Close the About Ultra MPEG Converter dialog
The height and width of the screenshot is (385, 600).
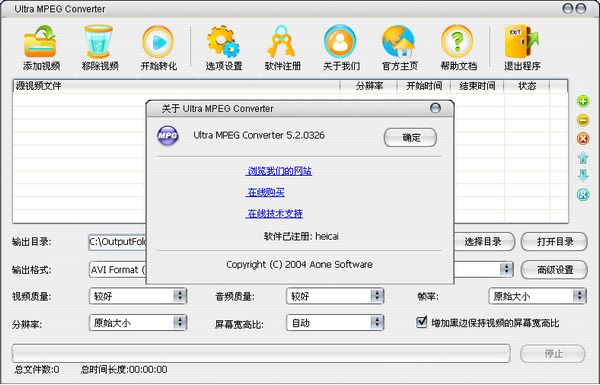click(435, 108)
